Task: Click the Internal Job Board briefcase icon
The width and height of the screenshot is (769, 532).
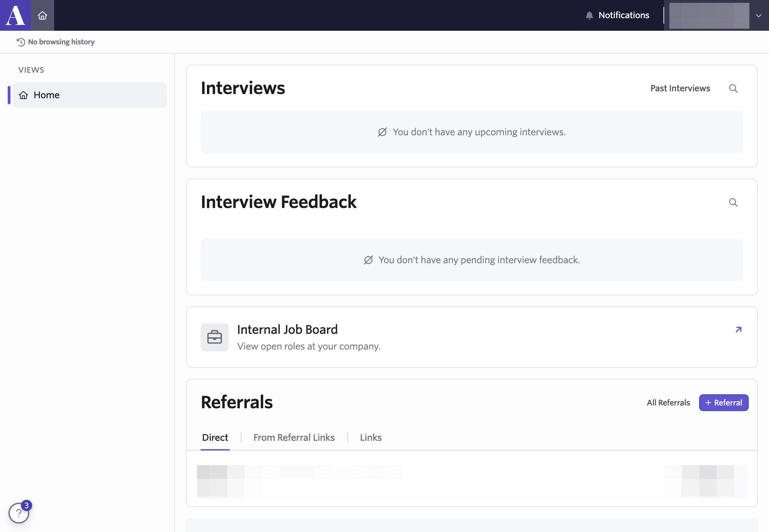Action: tap(215, 337)
